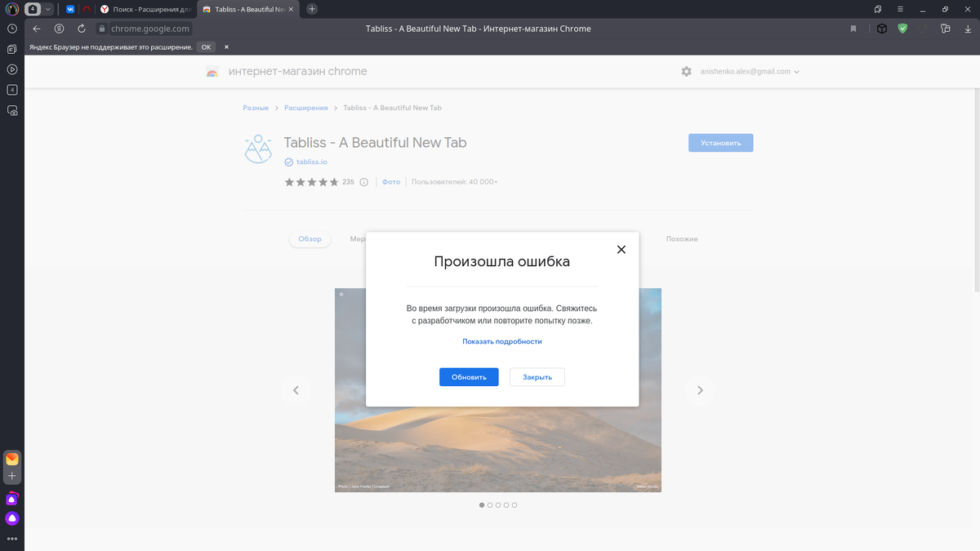Open the sidebar tab counter icon showing 4
This screenshot has height=551, width=980.
click(12, 90)
